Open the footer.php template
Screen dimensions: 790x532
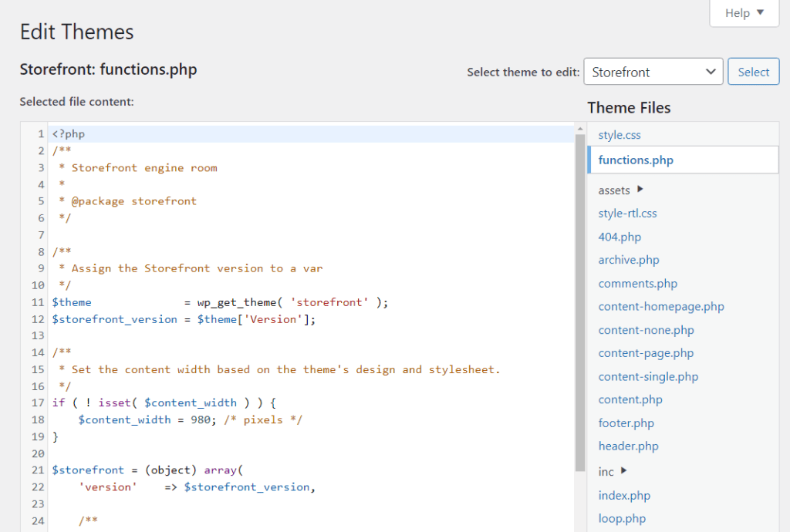626,423
